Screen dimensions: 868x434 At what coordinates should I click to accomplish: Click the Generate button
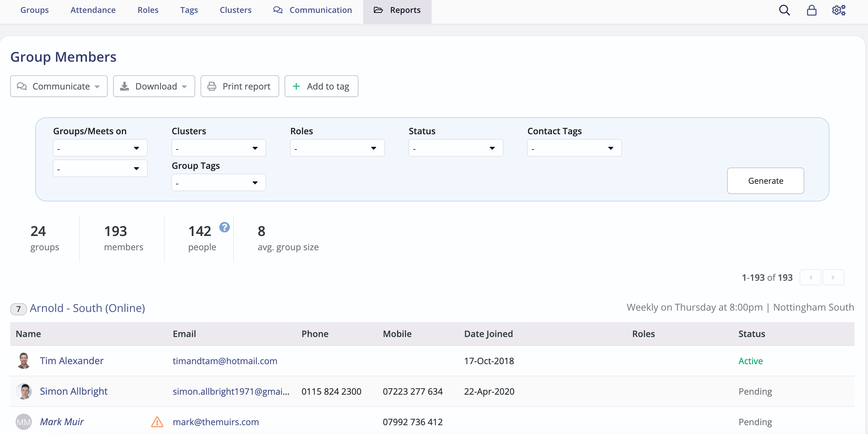tap(765, 181)
